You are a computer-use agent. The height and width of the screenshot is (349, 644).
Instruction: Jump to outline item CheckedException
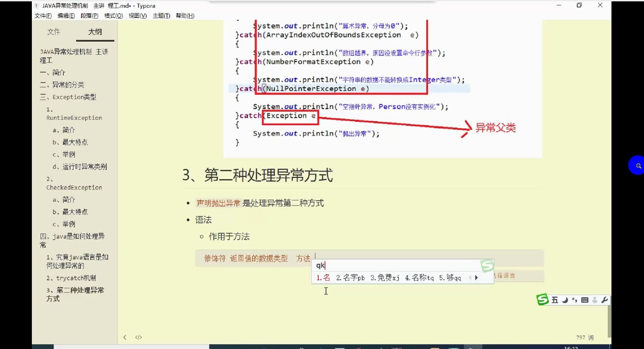(74, 183)
